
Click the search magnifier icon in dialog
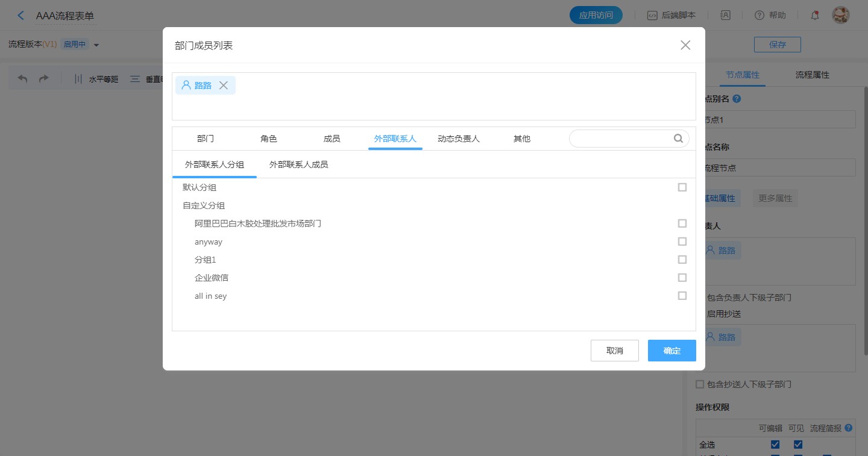(678, 139)
